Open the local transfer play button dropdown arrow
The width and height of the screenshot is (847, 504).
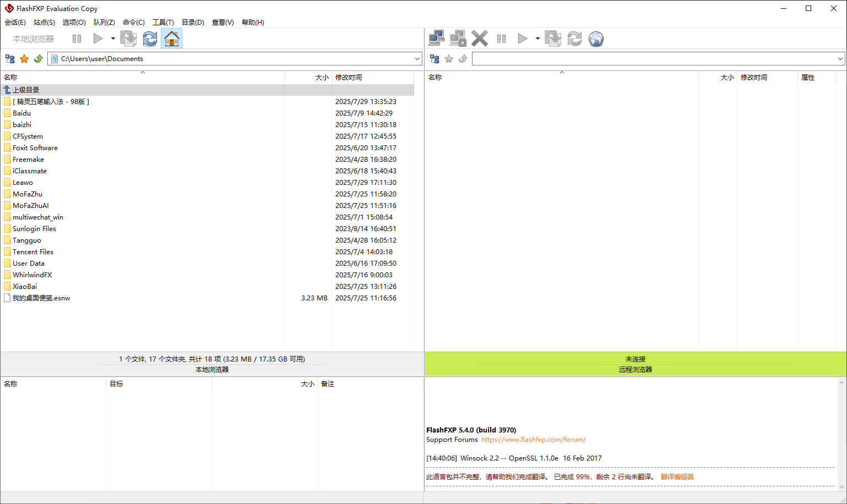(x=113, y=39)
